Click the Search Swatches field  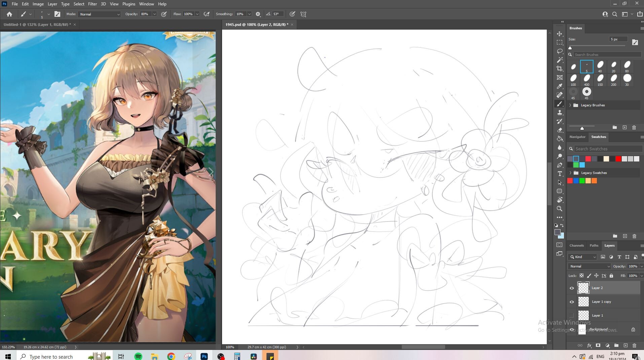tap(608, 149)
